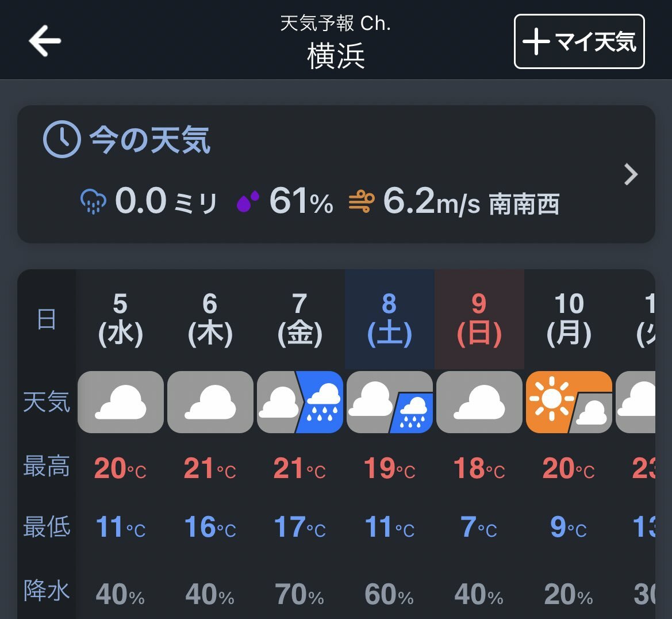Open cloudy-then-rain icon for Friday 7

300,402
